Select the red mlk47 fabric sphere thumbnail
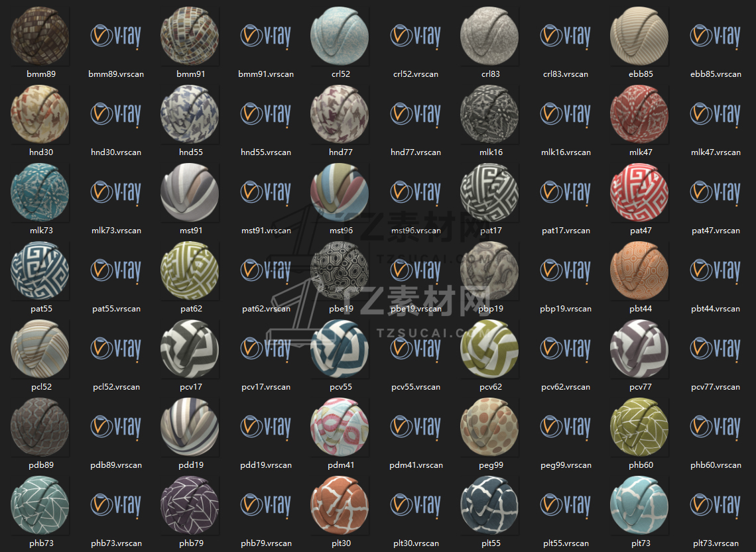The width and height of the screenshot is (756, 552). [639, 114]
